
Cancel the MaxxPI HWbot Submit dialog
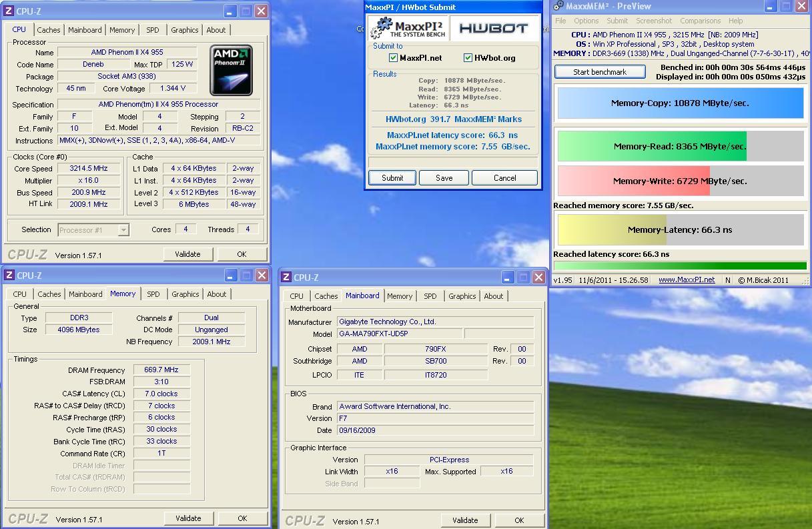505,177
